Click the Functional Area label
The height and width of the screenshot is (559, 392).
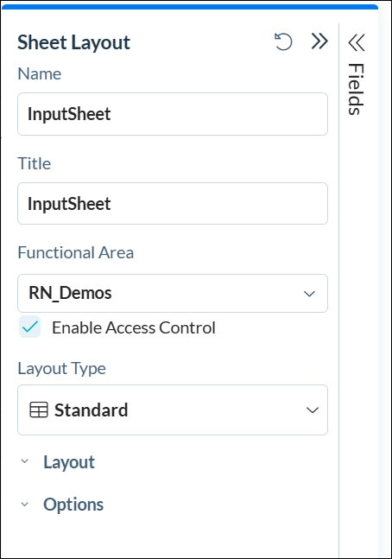75,252
